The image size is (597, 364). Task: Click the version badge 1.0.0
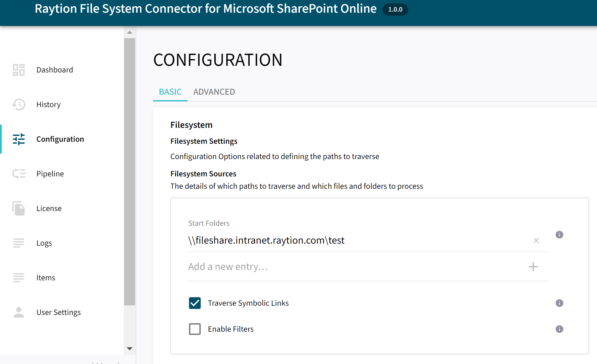pos(395,10)
